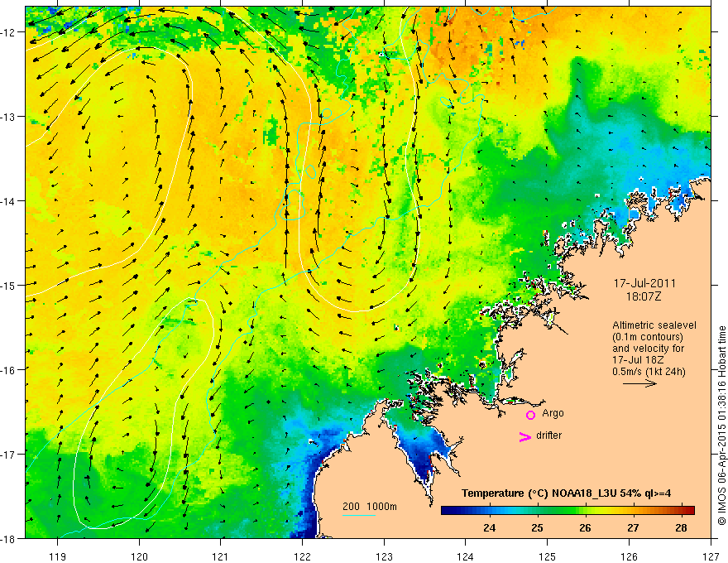Click longitude axis label 120

[x=139, y=556]
